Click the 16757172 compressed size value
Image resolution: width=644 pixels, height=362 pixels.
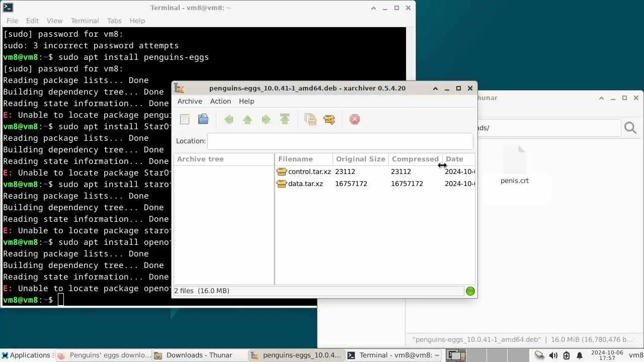coord(407,184)
